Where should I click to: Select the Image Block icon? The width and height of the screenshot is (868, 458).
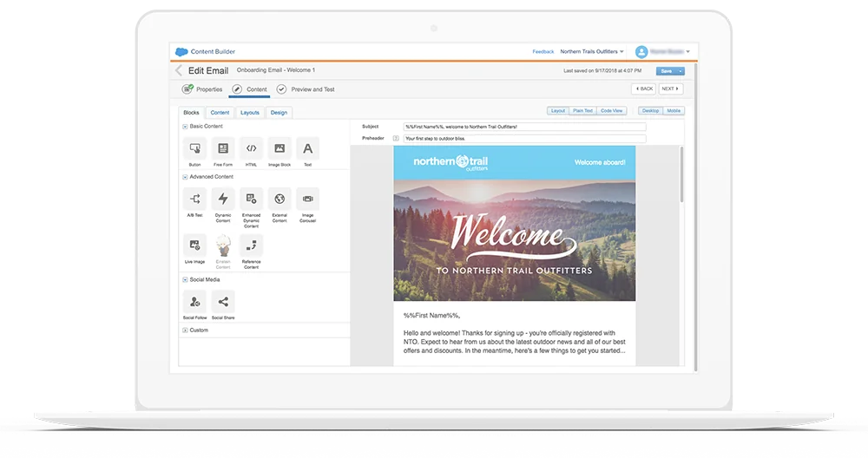click(x=279, y=148)
